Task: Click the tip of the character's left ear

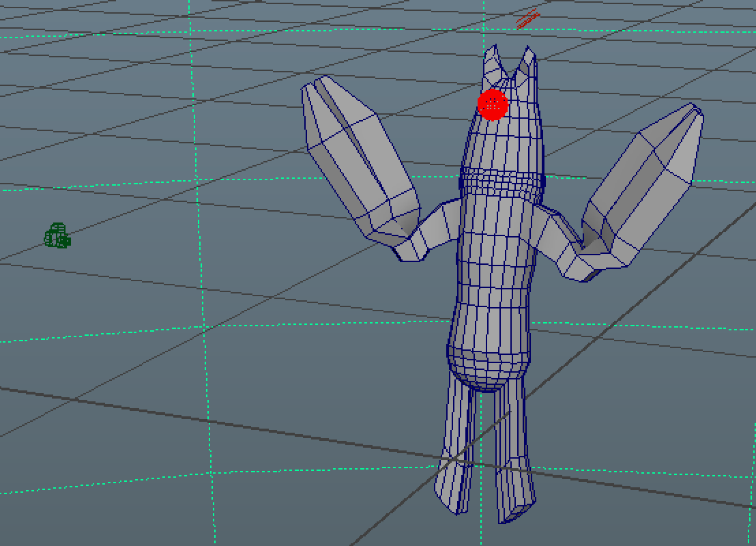Action: tap(494, 50)
